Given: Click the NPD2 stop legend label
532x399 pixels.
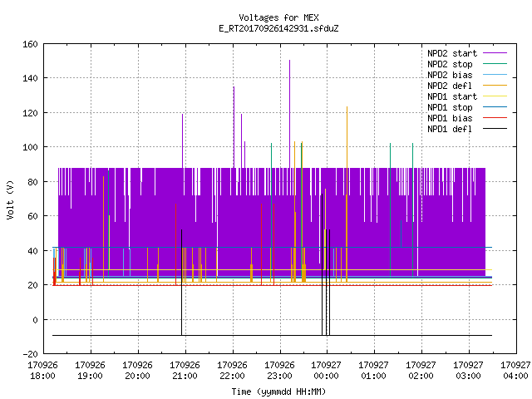Looking at the screenshot, I should (450, 64).
